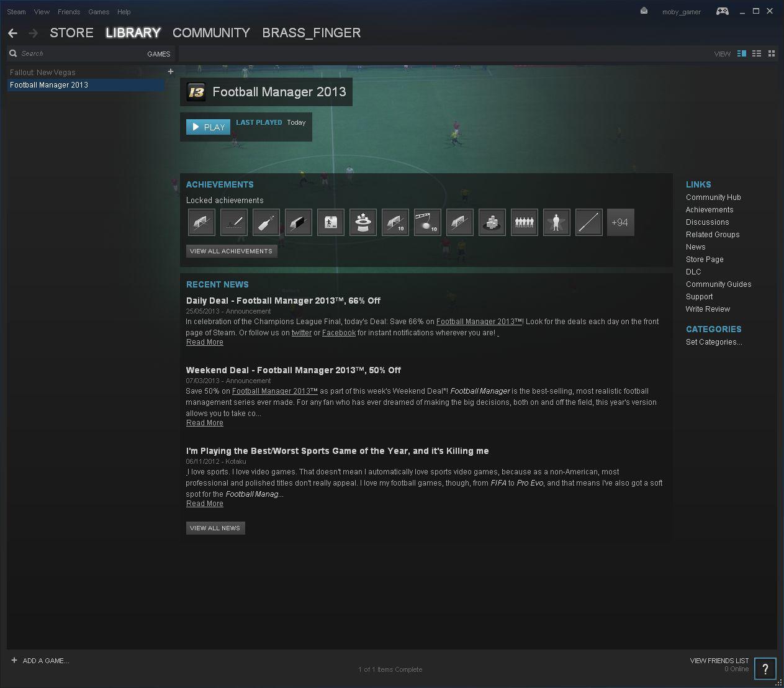Open the Facebook link in Daily Deal
Screen dimensions: 784x688
339,333
